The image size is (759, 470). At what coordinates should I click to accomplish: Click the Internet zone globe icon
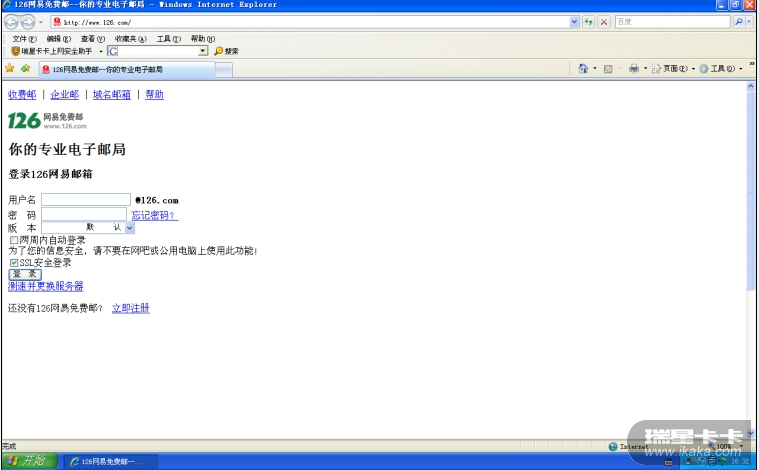click(613, 446)
